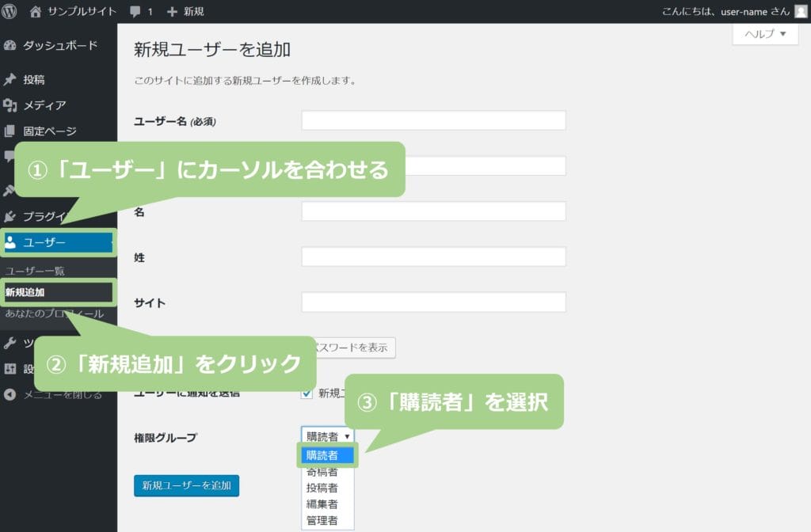Open comments via the speech bubble icon
Screen dimensions: 811x532
[136, 11]
